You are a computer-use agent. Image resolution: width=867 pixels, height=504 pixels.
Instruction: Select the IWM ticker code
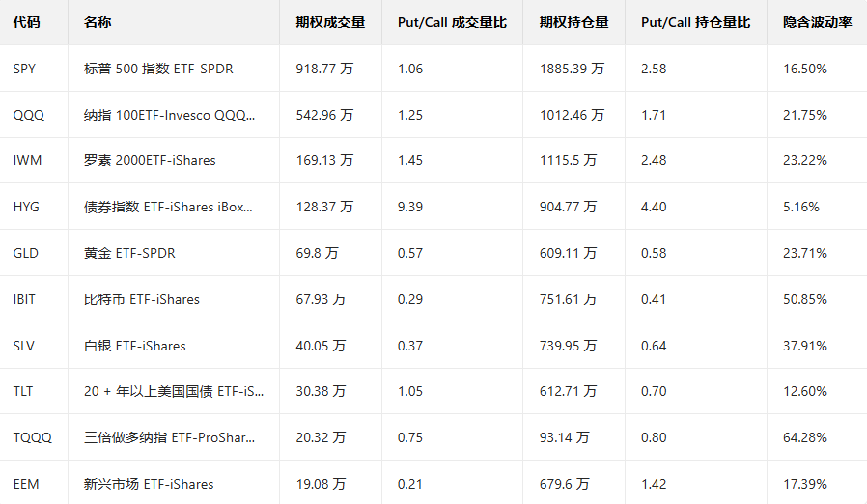(x=27, y=160)
